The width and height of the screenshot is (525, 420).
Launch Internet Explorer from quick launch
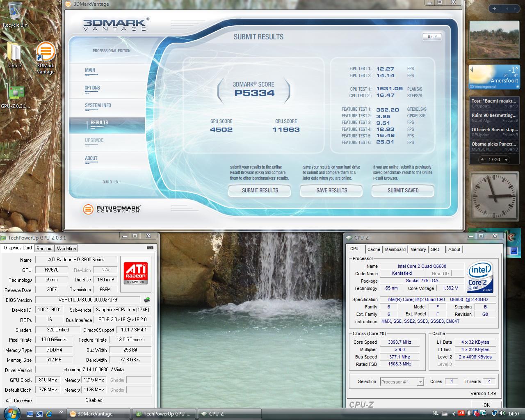pyautogui.click(x=49, y=414)
